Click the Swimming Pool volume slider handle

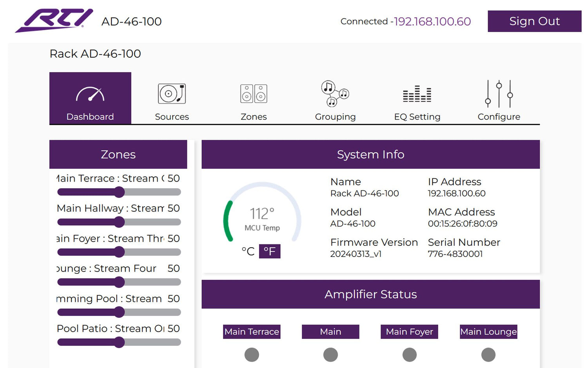(x=119, y=312)
